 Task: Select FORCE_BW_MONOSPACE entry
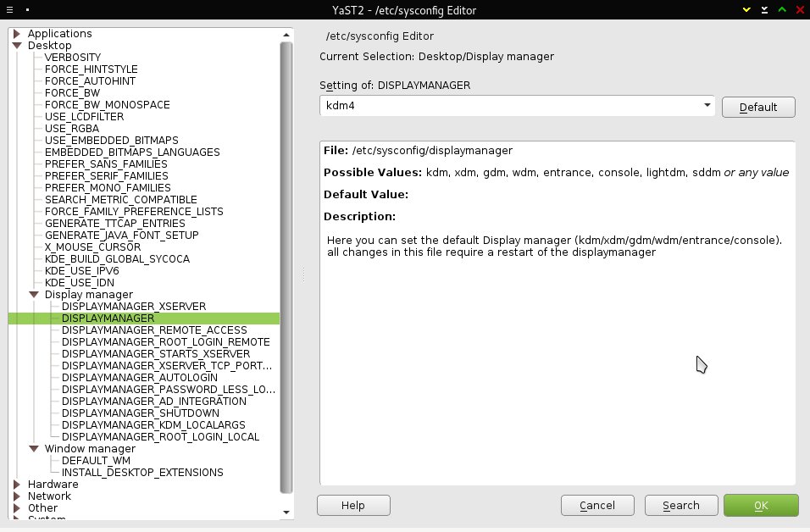click(108, 105)
